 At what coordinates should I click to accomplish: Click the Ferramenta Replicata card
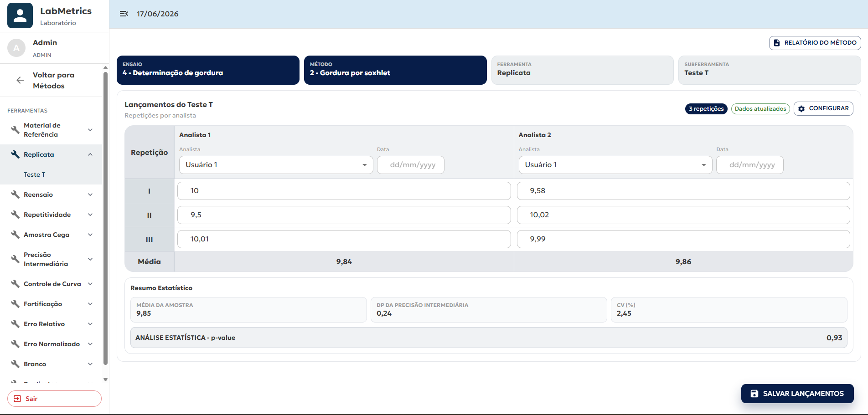click(582, 70)
